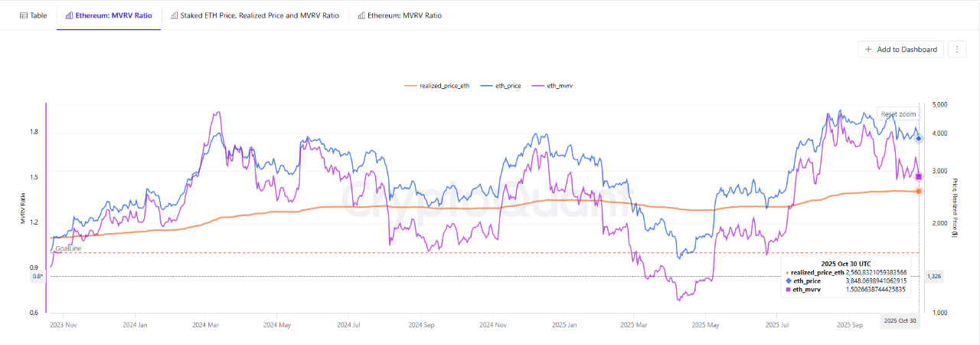The width and height of the screenshot is (980, 345).
Task: Click the purple MVRV Ratio axis bar
Action: click(x=47, y=207)
